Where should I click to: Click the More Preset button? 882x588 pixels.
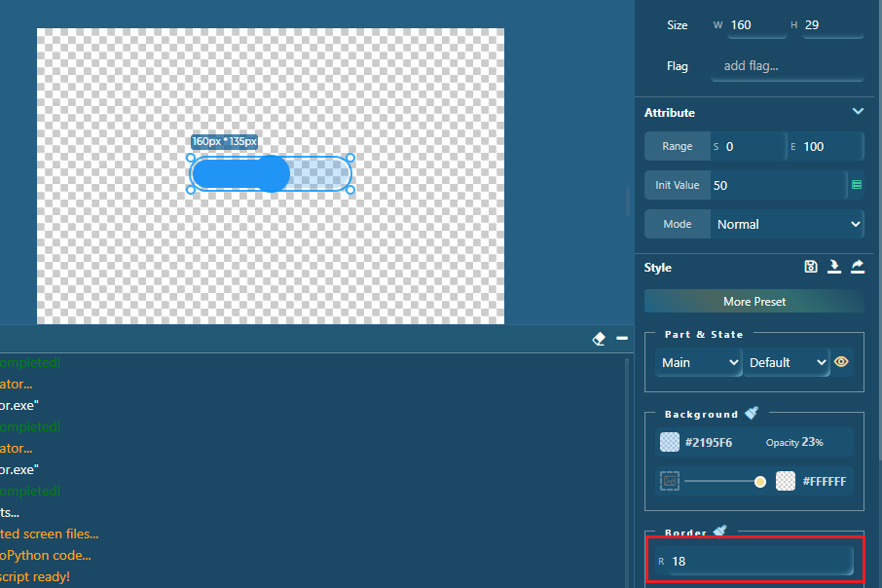tap(754, 302)
